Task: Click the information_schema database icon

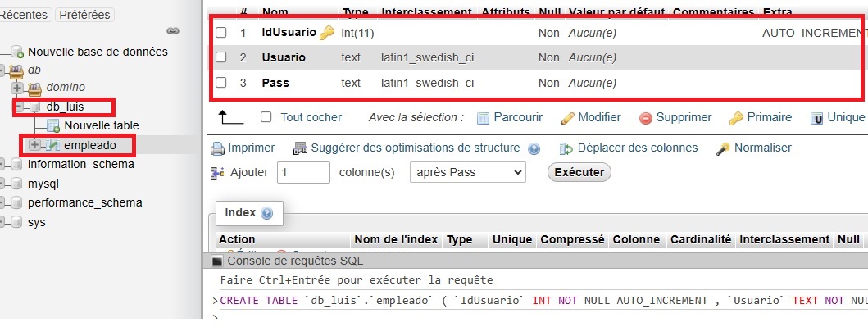Action: pyautogui.click(x=16, y=165)
